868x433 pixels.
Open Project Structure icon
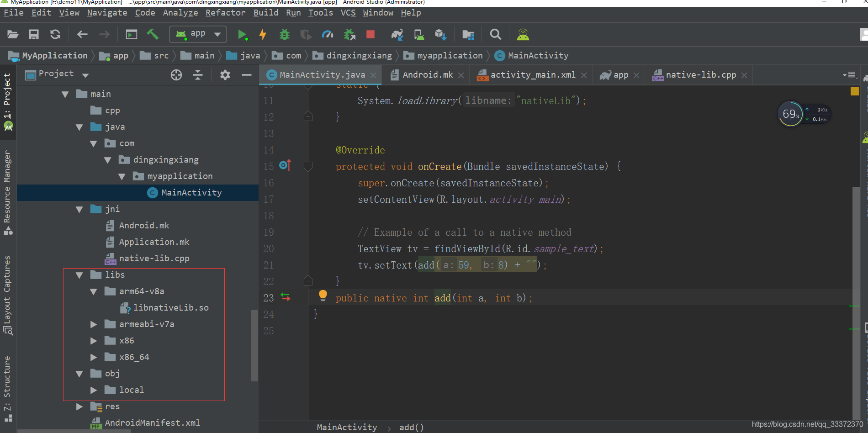[x=468, y=34]
